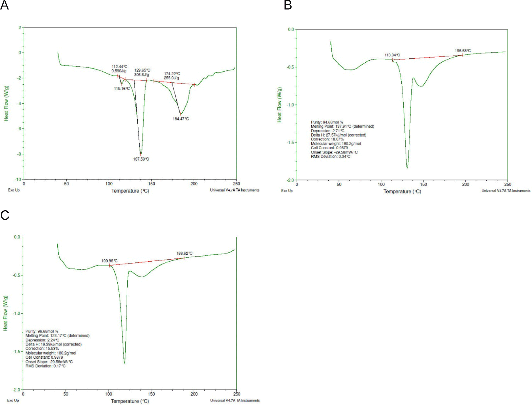
Task: Select the RMS Deviation: 0.34°C line
Action: tap(331, 157)
